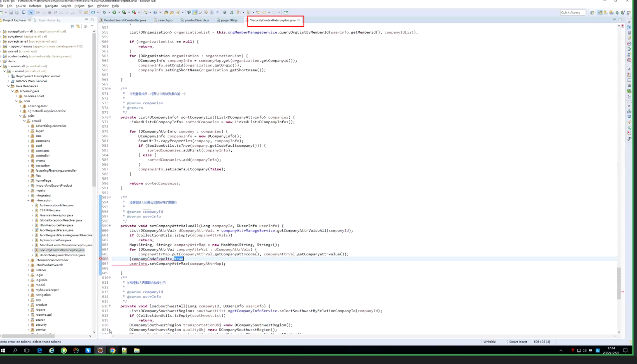The image size is (637, 364).
Task: Open Google Chrome from the taskbar
Action: pos(113,350)
